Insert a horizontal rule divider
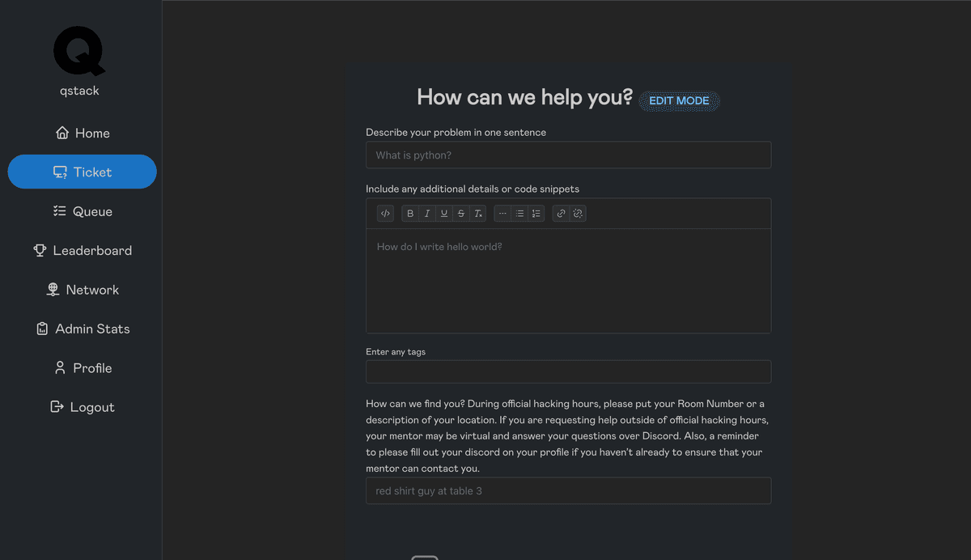The width and height of the screenshot is (971, 560). (x=502, y=214)
